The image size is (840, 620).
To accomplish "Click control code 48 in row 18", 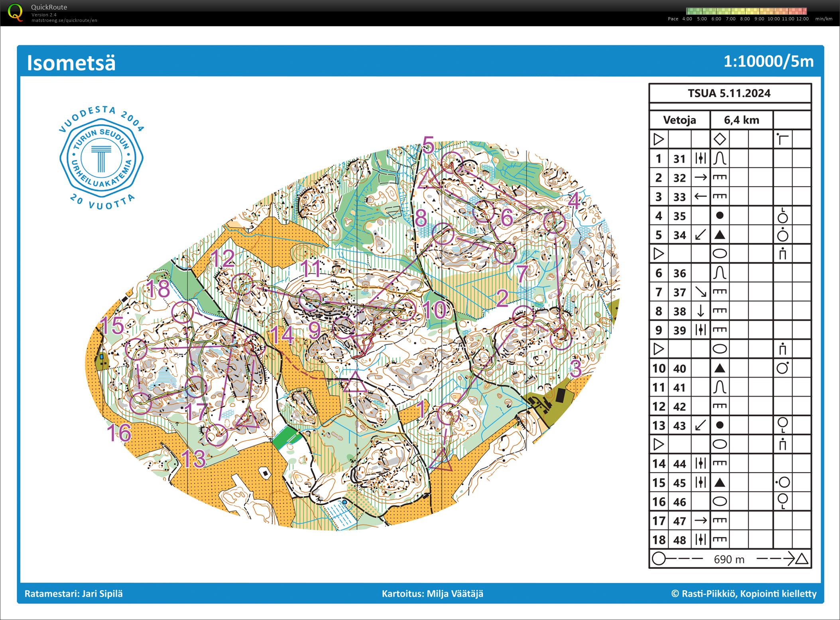I will coord(679,540).
